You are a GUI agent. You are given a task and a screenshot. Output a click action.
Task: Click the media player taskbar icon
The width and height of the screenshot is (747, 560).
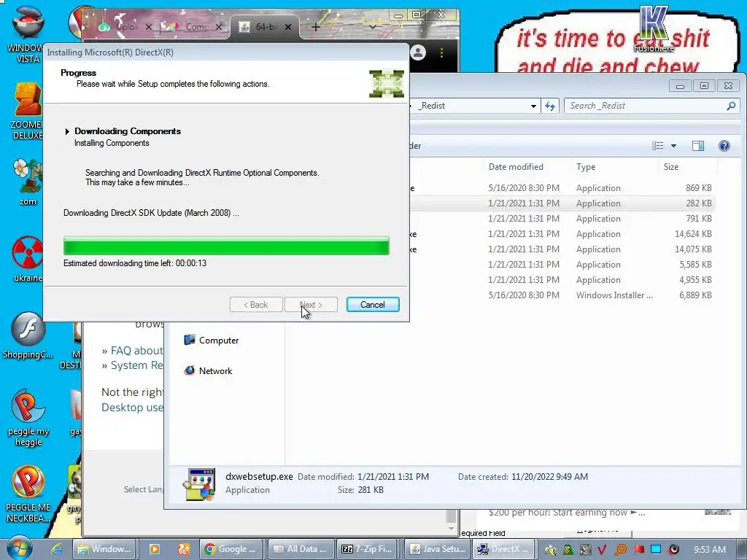pos(155,549)
